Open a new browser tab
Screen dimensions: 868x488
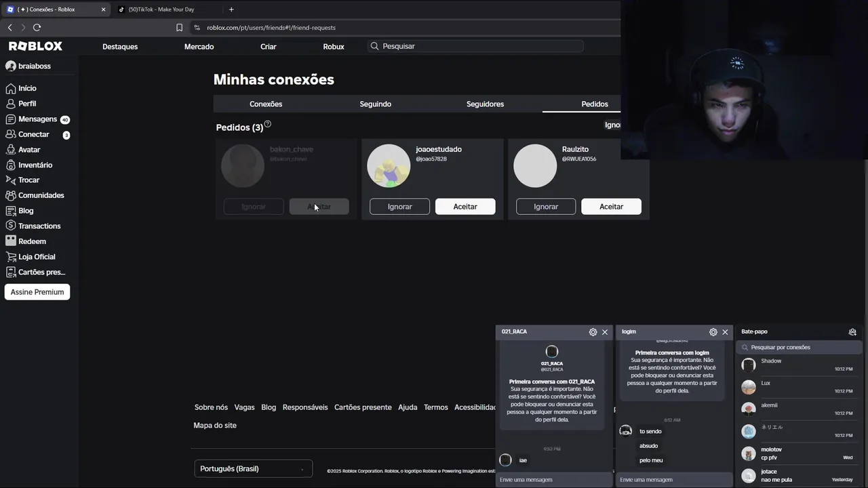coord(231,9)
